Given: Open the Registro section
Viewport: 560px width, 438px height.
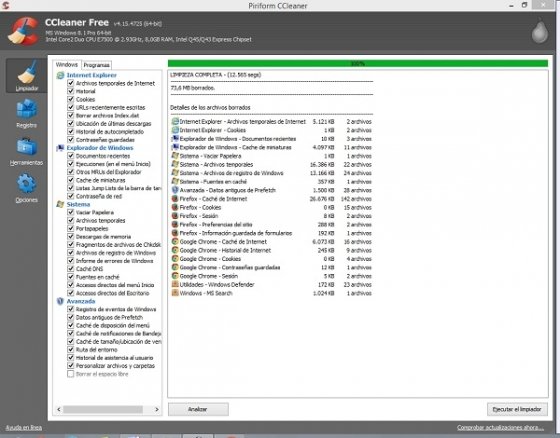Looking at the screenshot, I should pyautogui.click(x=26, y=113).
